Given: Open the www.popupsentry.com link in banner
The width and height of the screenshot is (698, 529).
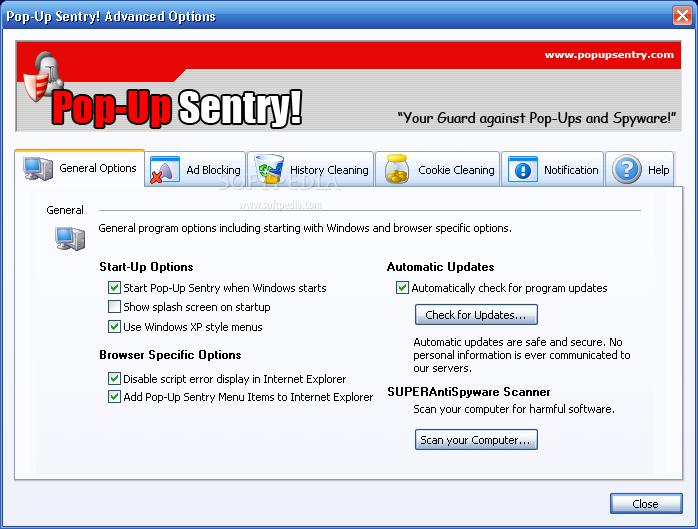Looking at the screenshot, I should (609, 55).
